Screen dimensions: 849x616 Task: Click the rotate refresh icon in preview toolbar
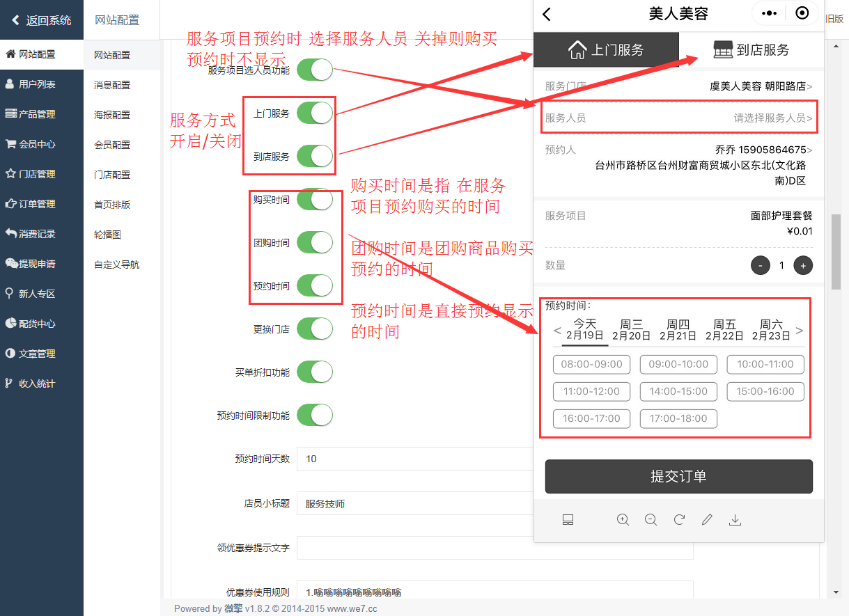point(679,519)
